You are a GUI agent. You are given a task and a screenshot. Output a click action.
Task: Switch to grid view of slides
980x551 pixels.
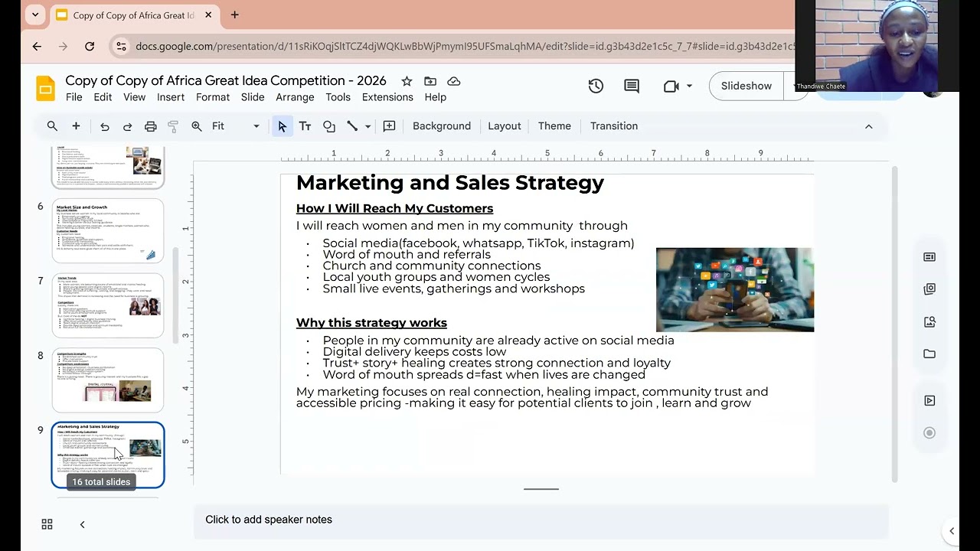[47, 524]
